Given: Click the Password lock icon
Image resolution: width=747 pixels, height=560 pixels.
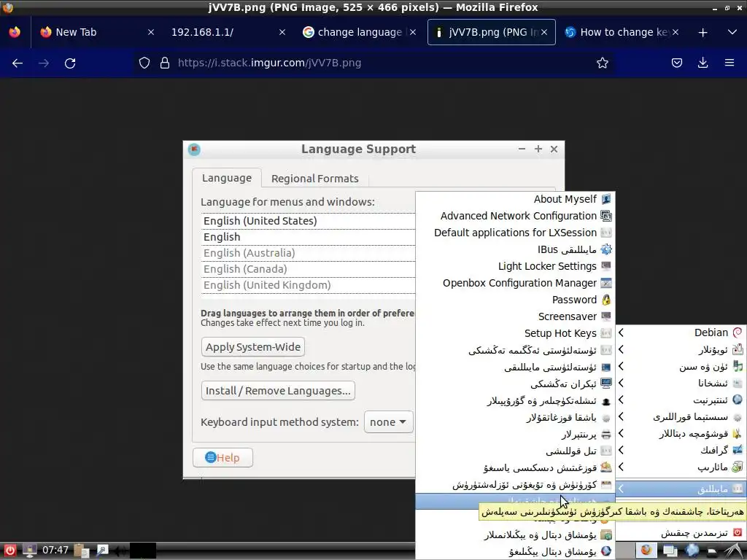Looking at the screenshot, I should click(606, 300).
